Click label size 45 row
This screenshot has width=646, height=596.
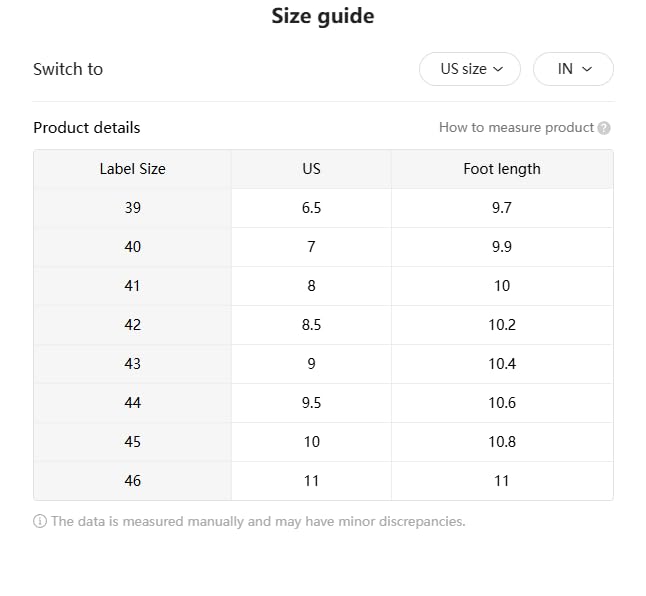(132, 442)
